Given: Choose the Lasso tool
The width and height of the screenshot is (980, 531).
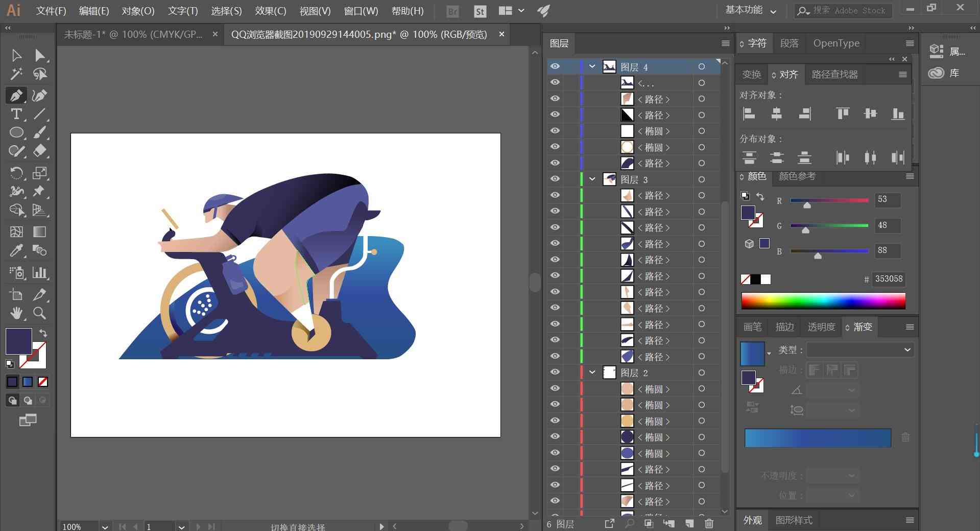Looking at the screenshot, I should (x=39, y=75).
